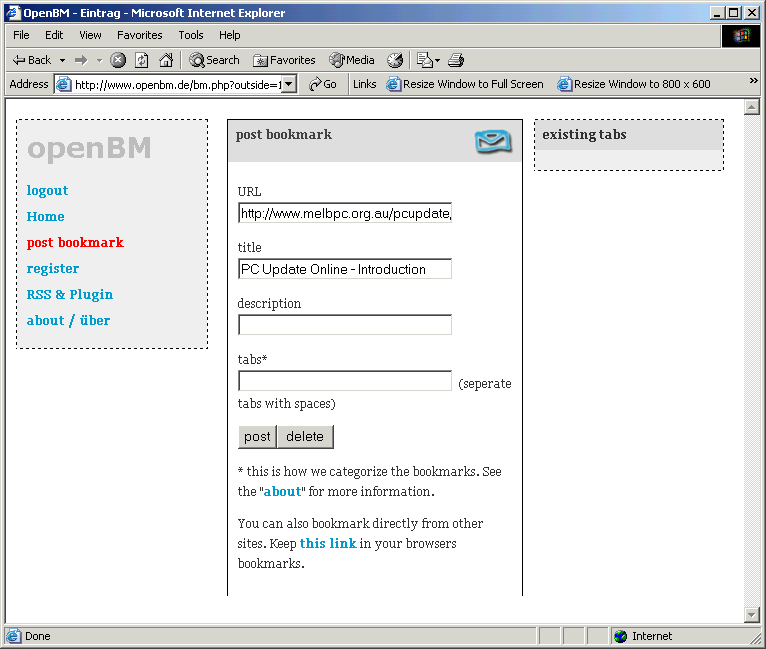Go to the Home page icon
Image resolution: width=766 pixels, height=649 pixels.
(x=166, y=60)
